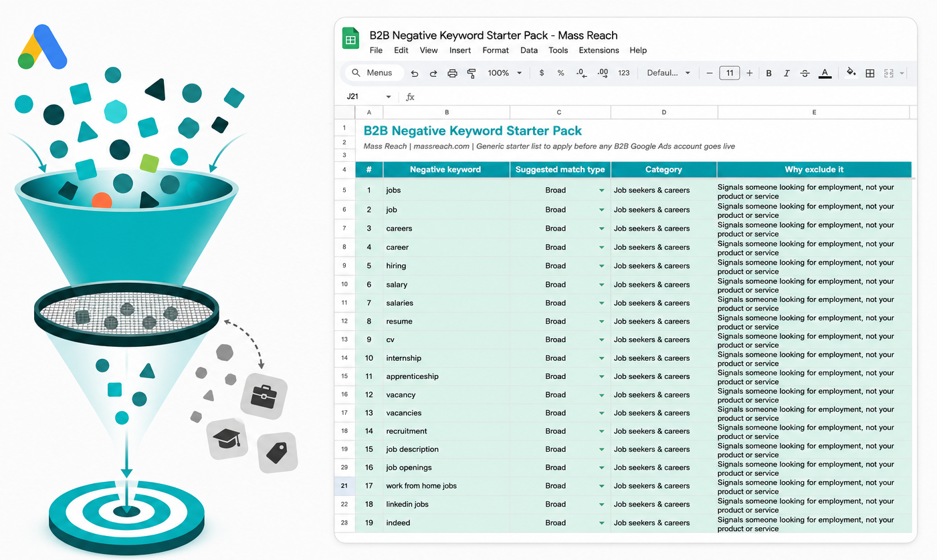Format as currency with dollar icon

point(542,73)
